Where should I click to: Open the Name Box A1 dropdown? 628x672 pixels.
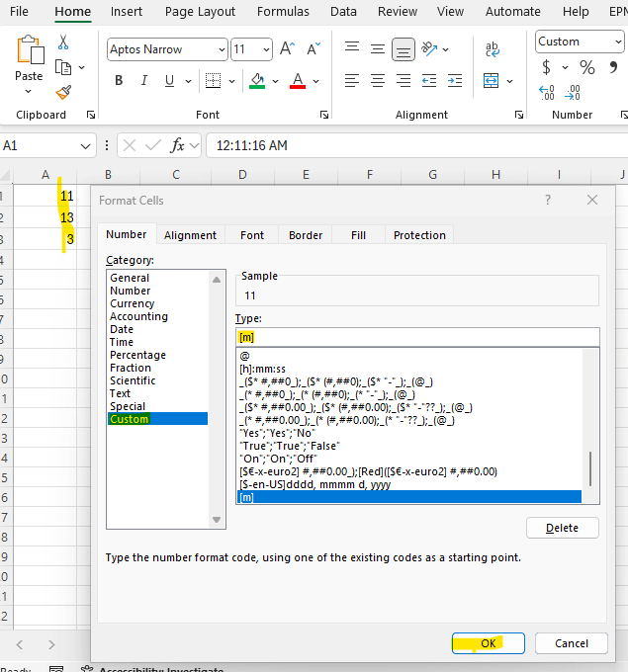point(85,146)
